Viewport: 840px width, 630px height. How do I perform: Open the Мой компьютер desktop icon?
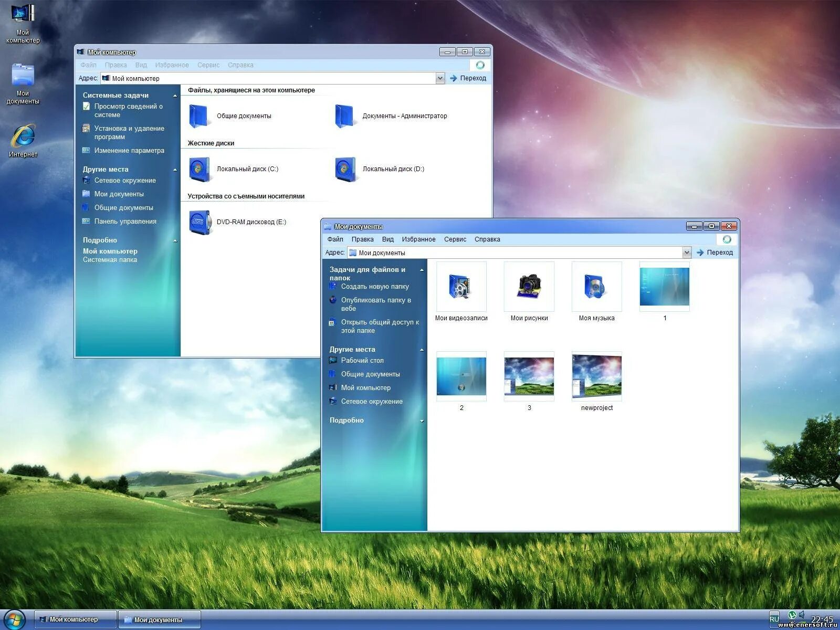pos(23,23)
